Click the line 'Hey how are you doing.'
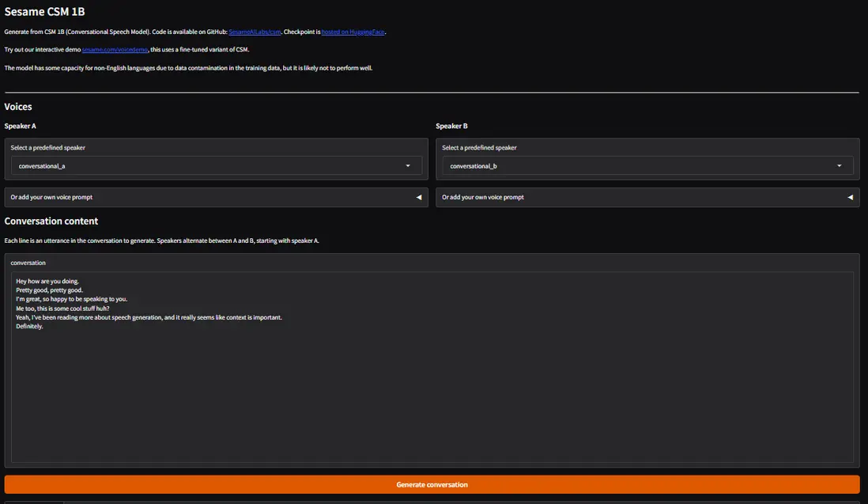 pos(47,282)
